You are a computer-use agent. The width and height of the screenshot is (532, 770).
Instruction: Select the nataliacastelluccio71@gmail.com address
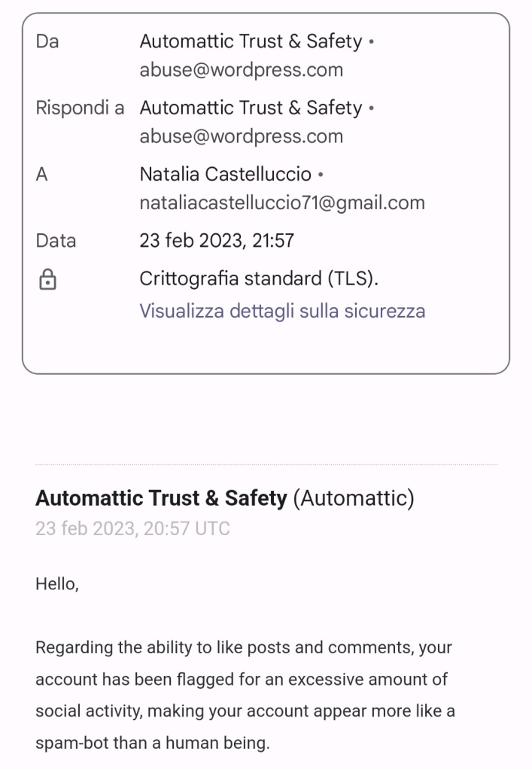point(282,202)
